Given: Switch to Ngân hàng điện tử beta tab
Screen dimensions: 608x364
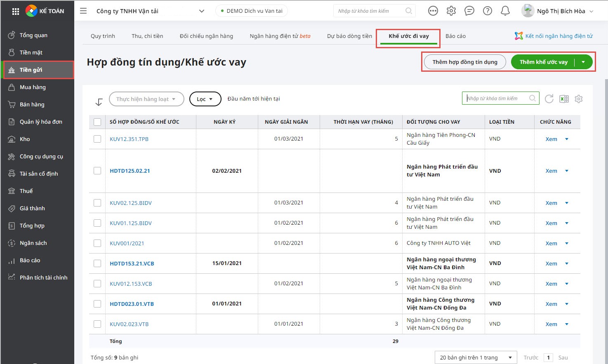Looking at the screenshot, I should point(280,36).
